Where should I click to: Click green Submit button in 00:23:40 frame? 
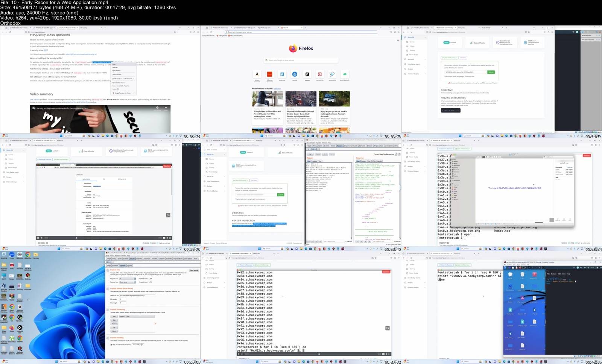point(281,195)
